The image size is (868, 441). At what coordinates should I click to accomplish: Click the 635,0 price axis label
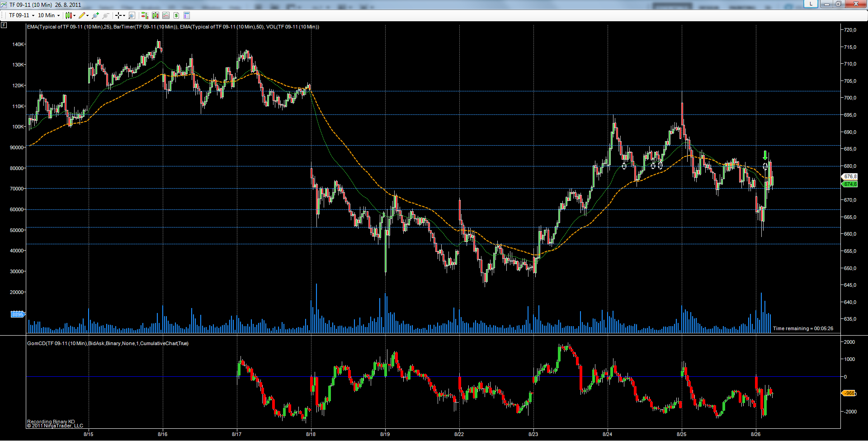coord(850,319)
